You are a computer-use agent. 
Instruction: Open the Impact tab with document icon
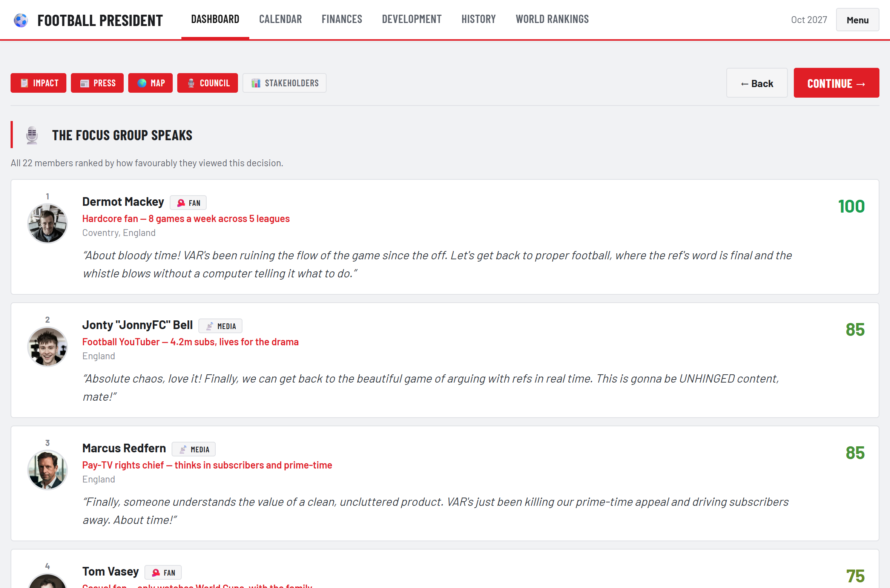[38, 83]
